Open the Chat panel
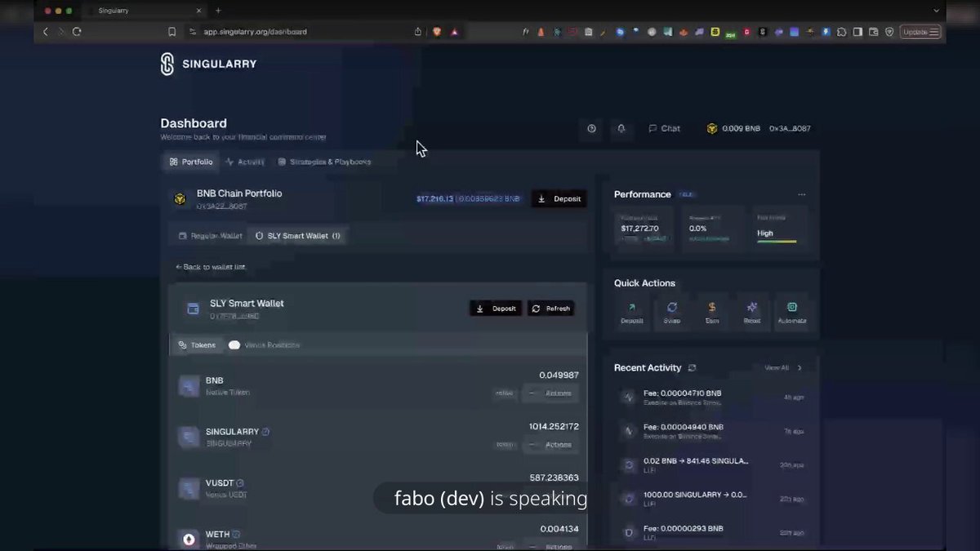The width and height of the screenshot is (980, 551). [664, 128]
